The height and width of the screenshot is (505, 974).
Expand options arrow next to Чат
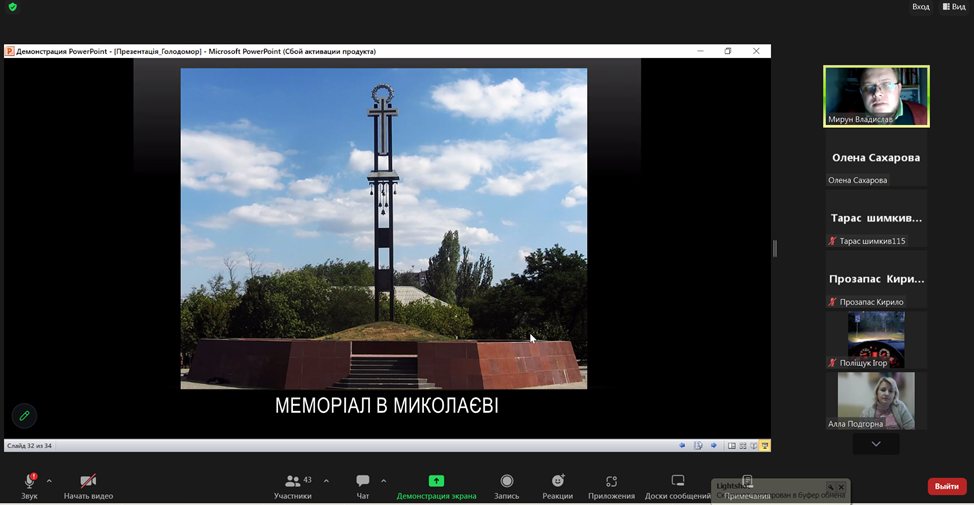383,481
